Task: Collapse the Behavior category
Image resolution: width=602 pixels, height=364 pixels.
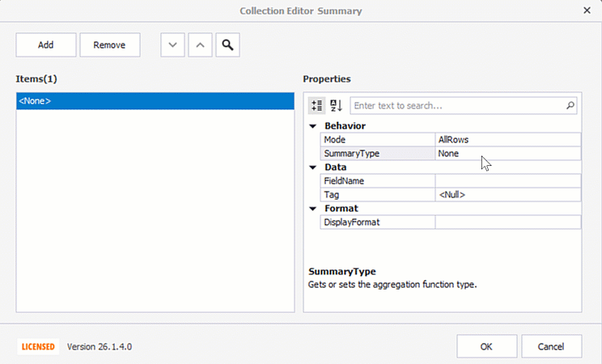Action: coord(313,126)
